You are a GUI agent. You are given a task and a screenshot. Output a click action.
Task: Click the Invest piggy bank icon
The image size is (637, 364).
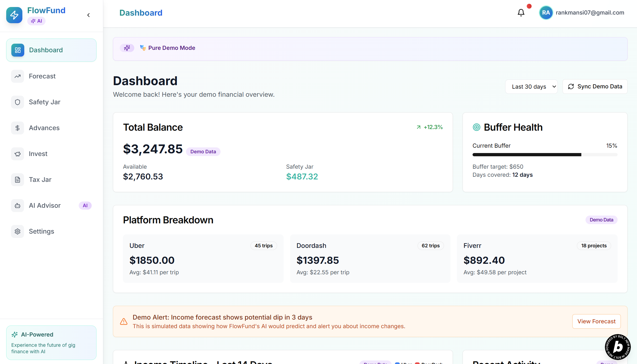[x=18, y=154]
